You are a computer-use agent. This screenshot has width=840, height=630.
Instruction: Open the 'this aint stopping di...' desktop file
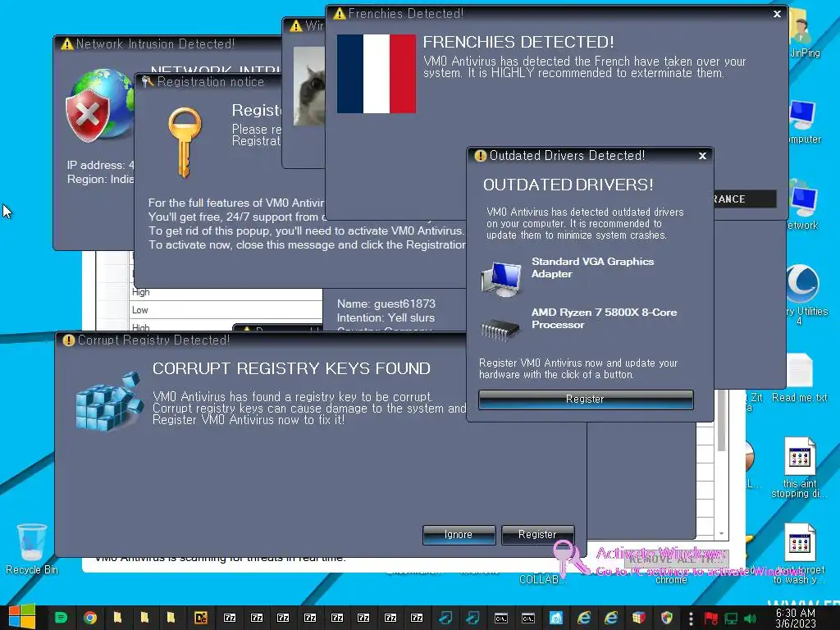(800, 468)
